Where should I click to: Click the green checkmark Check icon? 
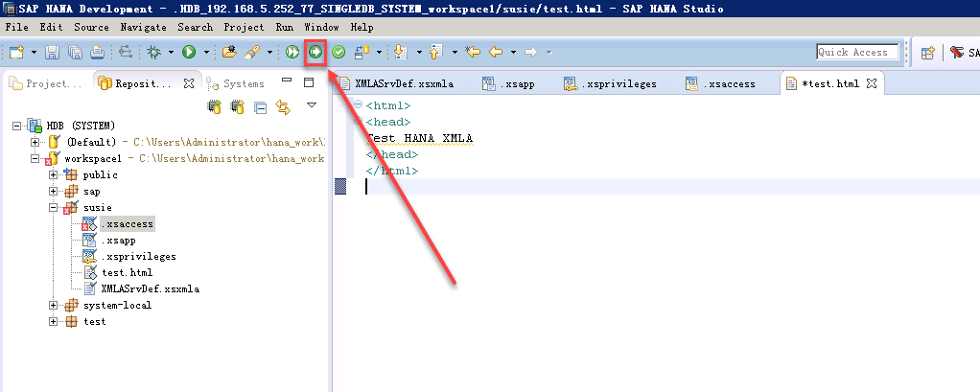tap(338, 53)
